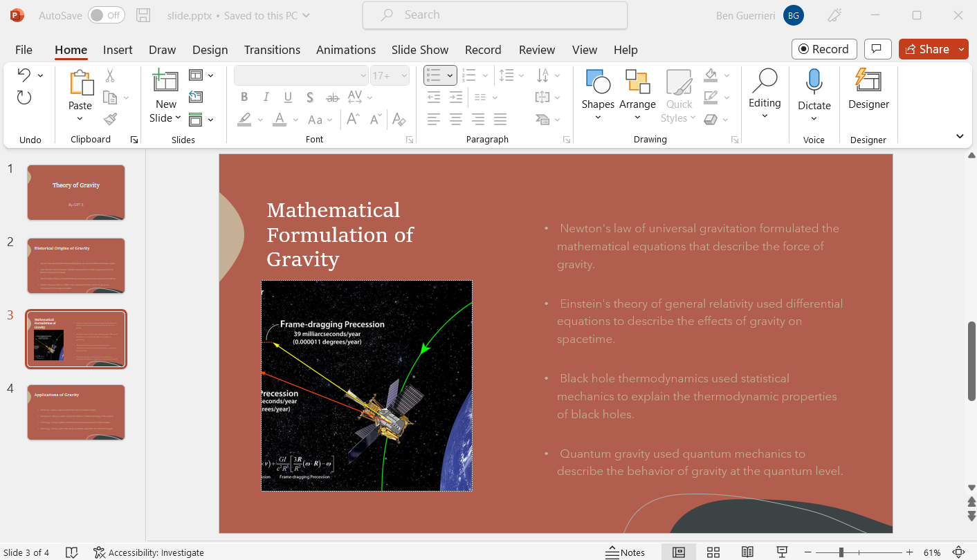The image size is (977, 560).
Task: Click the zoom slider handle
Action: pyautogui.click(x=841, y=552)
